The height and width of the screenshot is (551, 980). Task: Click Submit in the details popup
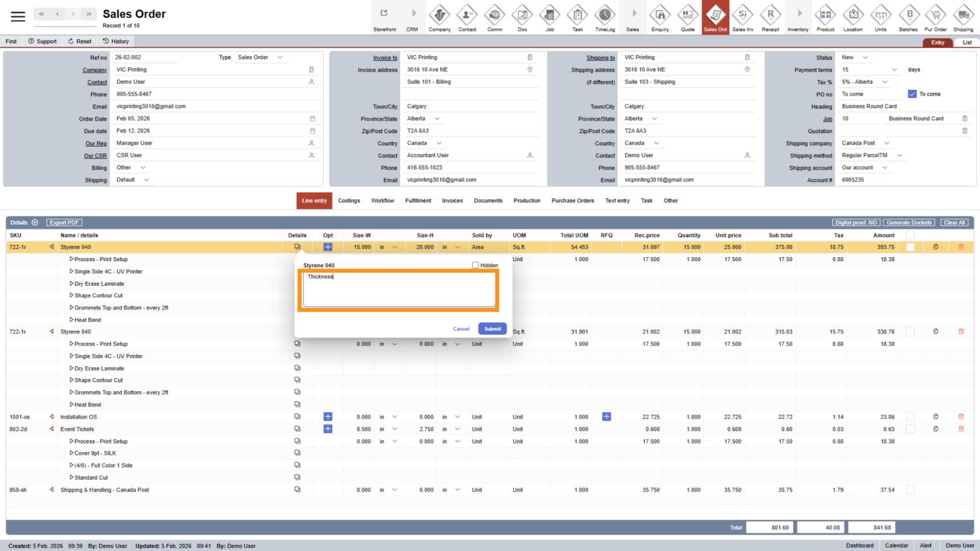pyautogui.click(x=492, y=329)
